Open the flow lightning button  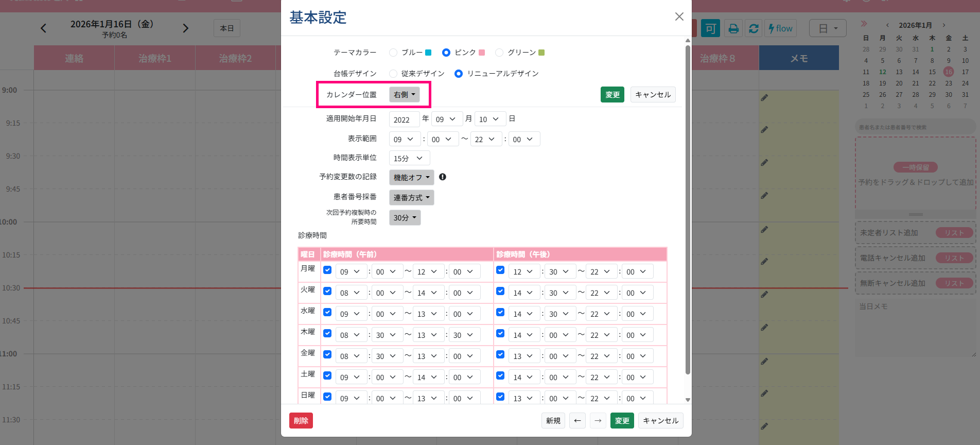click(780, 29)
